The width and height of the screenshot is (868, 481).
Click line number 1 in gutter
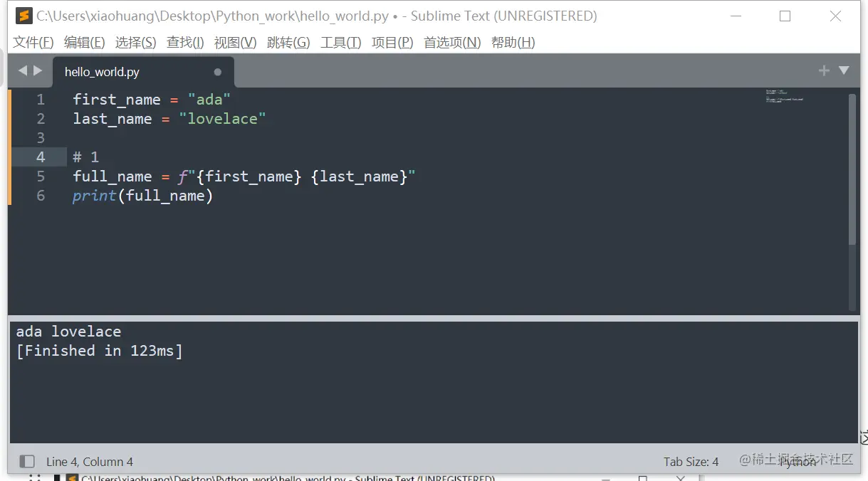click(x=41, y=100)
